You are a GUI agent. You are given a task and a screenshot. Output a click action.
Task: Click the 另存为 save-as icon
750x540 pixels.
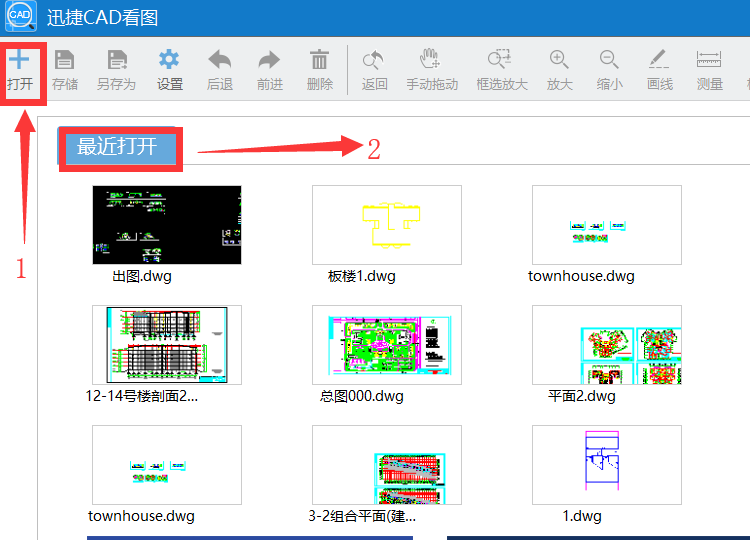click(x=117, y=60)
